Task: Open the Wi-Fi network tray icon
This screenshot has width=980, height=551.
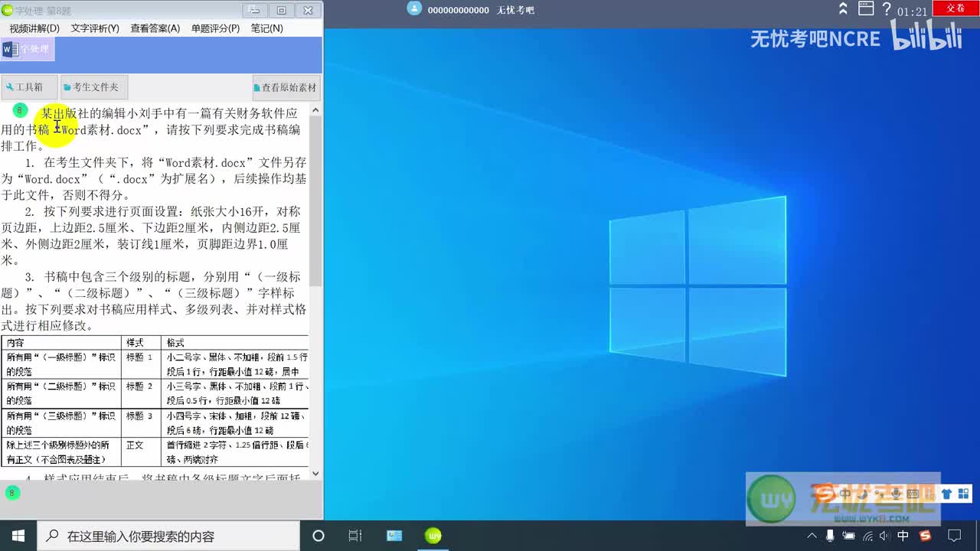Action: tap(867, 536)
